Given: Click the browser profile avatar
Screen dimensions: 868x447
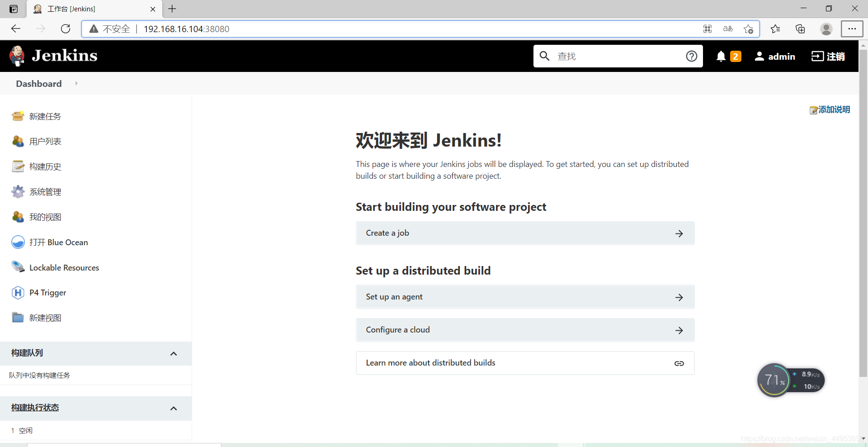Looking at the screenshot, I should (826, 29).
